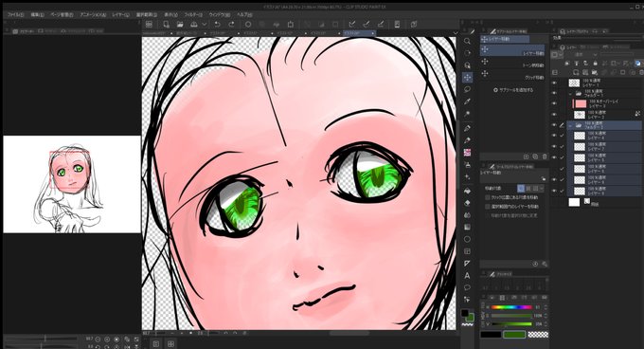Select the Frame border tool
Screen dimensions: 644x349
pyautogui.click(x=467, y=251)
